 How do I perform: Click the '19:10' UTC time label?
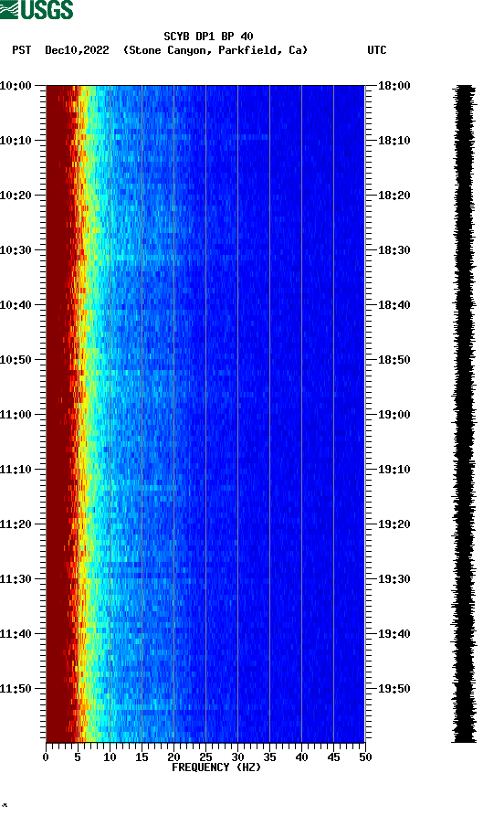pos(394,470)
